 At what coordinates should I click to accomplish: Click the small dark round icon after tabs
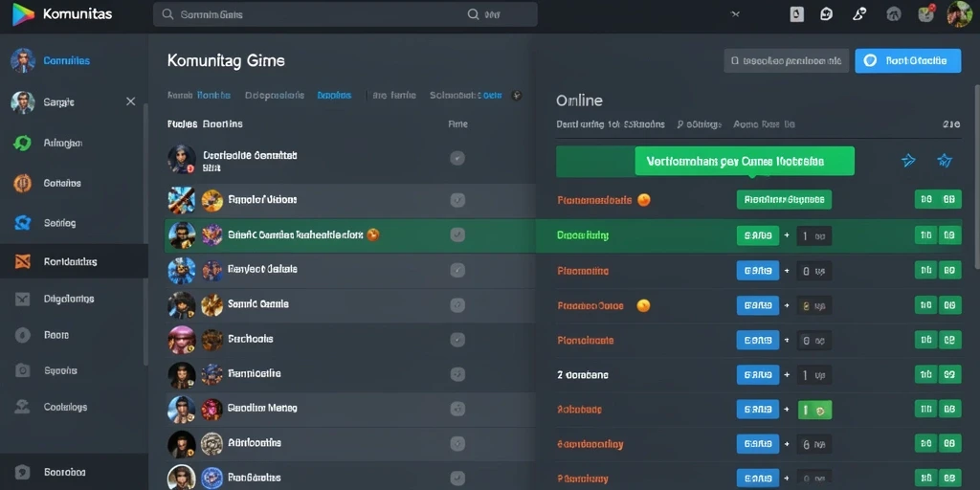pyautogui.click(x=516, y=96)
